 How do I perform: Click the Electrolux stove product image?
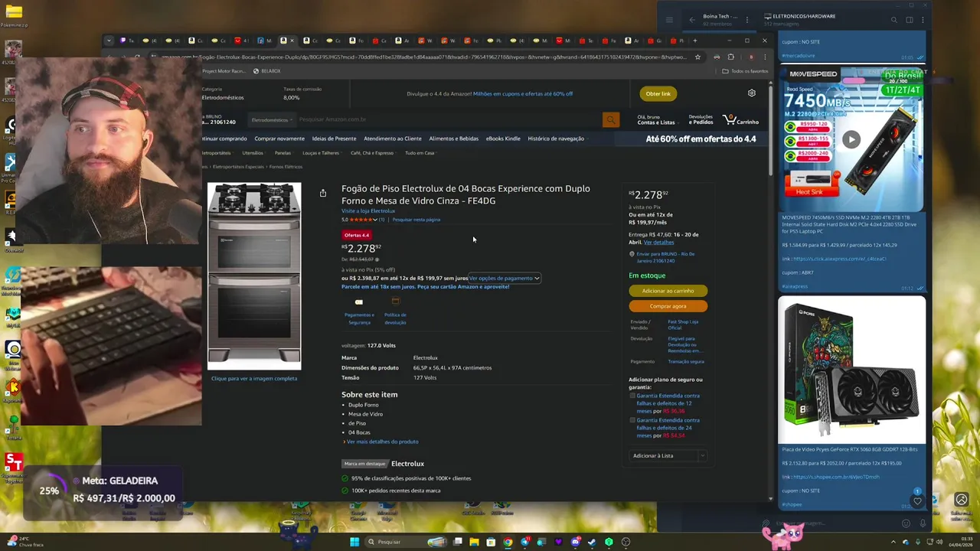click(x=254, y=275)
